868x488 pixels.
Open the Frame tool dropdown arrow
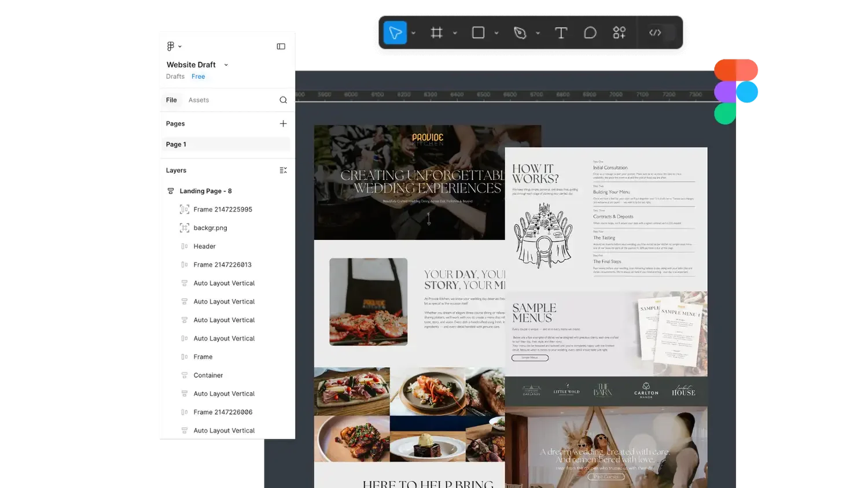click(x=455, y=33)
